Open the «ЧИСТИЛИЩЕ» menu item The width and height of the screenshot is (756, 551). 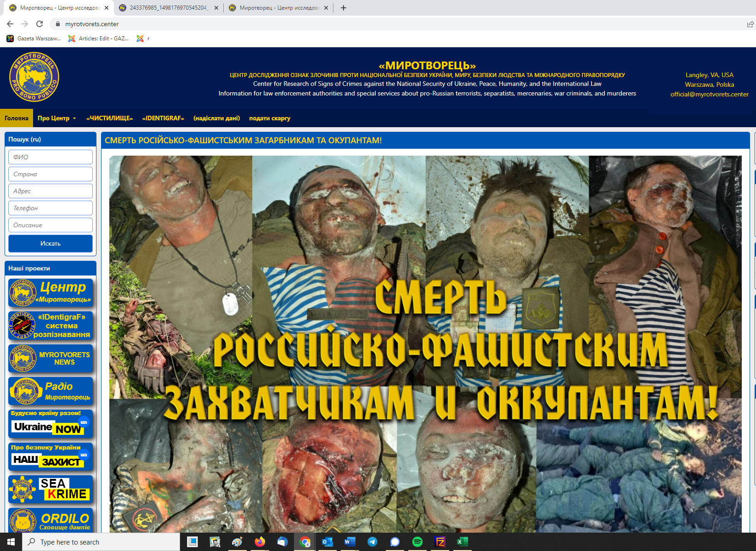point(109,118)
